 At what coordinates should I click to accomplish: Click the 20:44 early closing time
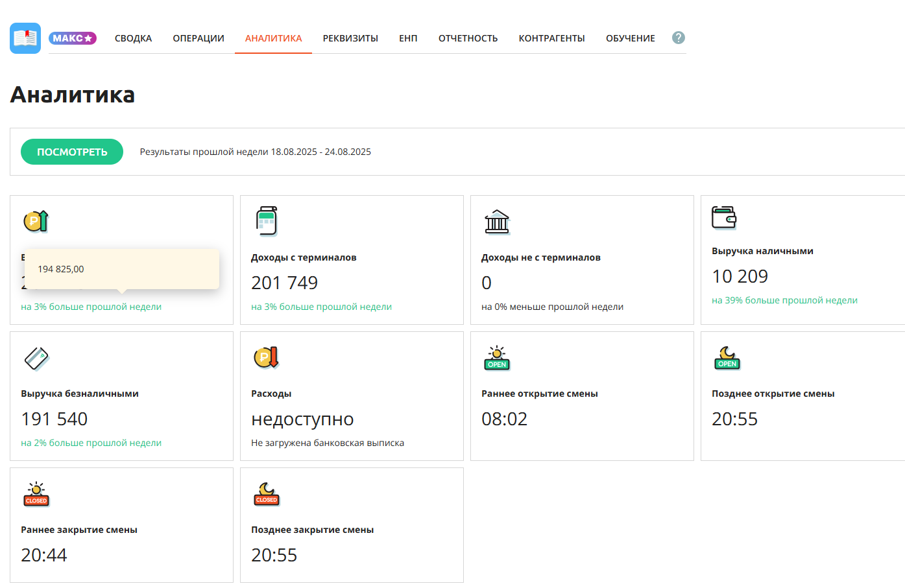[43, 555]
